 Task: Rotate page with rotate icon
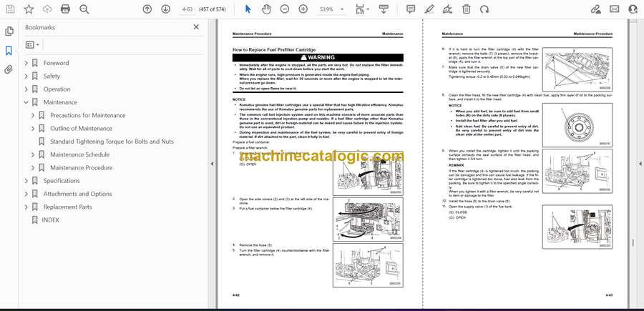[x=484, y=9]
